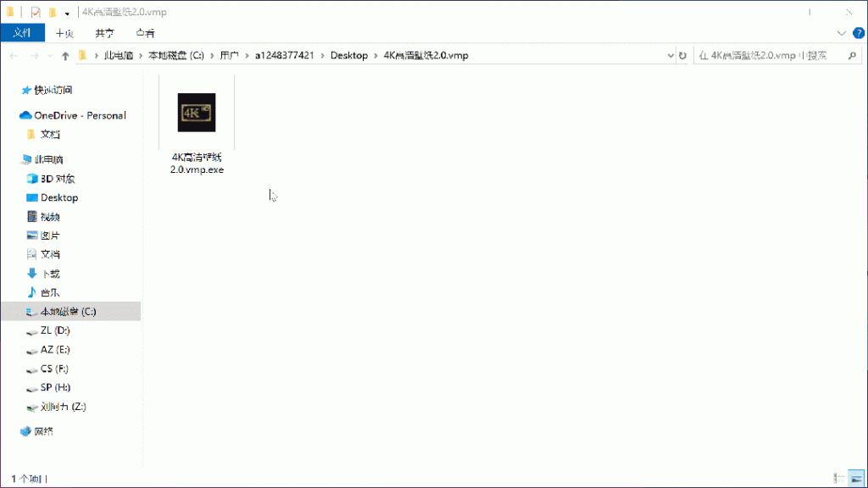Switch to details view in status bar
Image resolution: width=868 pixels, height=488 pixels.
839,479
